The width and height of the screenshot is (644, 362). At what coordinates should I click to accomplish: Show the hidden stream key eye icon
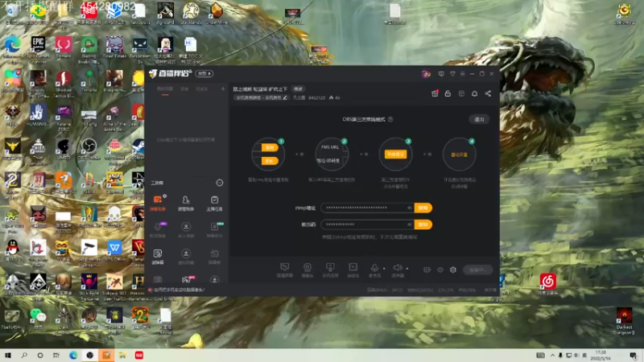[409, 224]
